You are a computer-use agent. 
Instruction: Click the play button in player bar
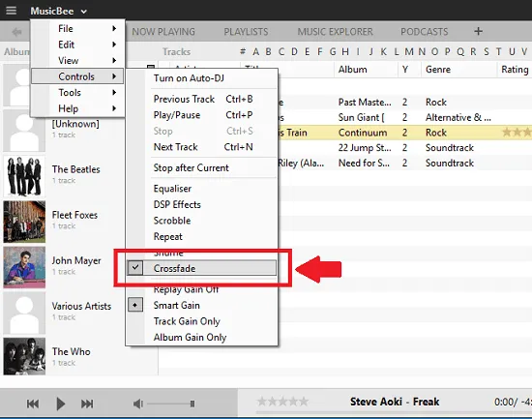coord(60,404)
